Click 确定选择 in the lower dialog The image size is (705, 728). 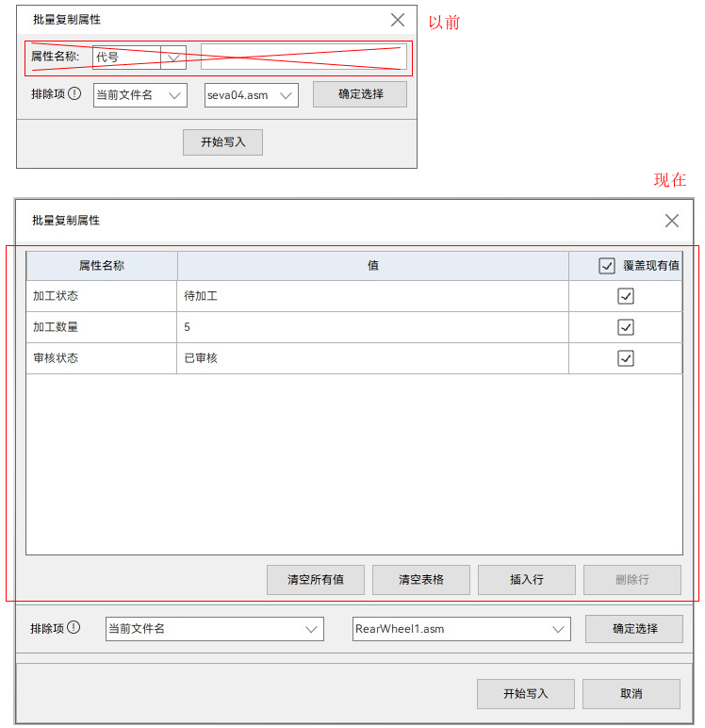click(x=633, y=629)
